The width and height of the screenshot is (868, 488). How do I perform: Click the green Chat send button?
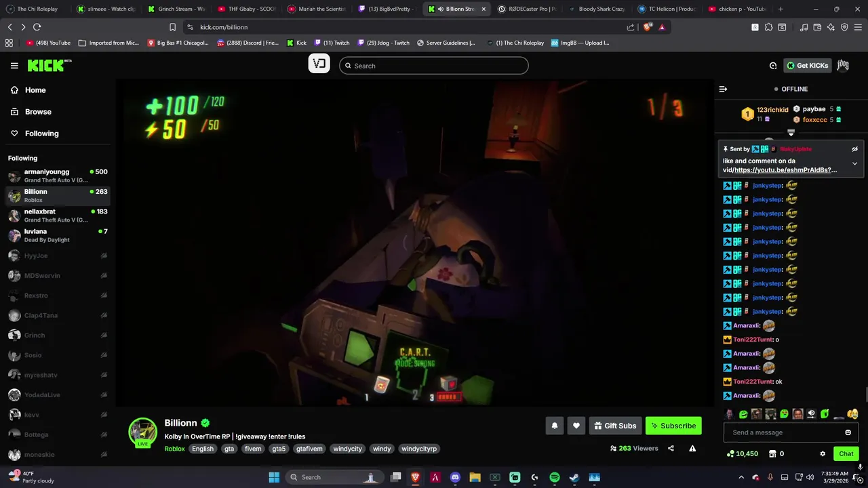(846, 453)
